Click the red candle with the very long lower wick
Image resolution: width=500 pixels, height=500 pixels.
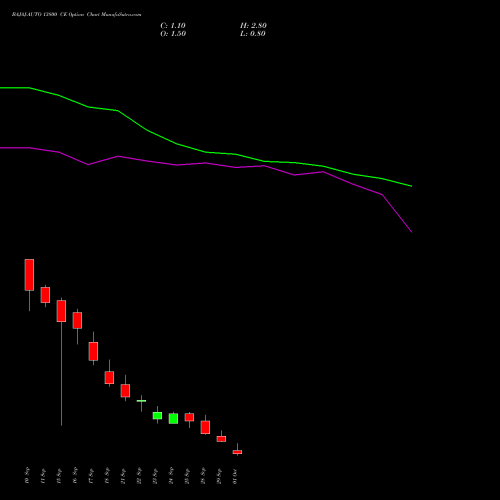click(61, 311)
